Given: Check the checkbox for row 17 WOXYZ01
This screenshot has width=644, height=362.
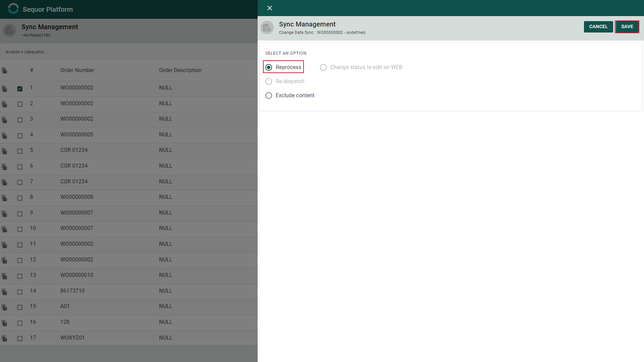Looking at the screenshot, I should 20,339.
